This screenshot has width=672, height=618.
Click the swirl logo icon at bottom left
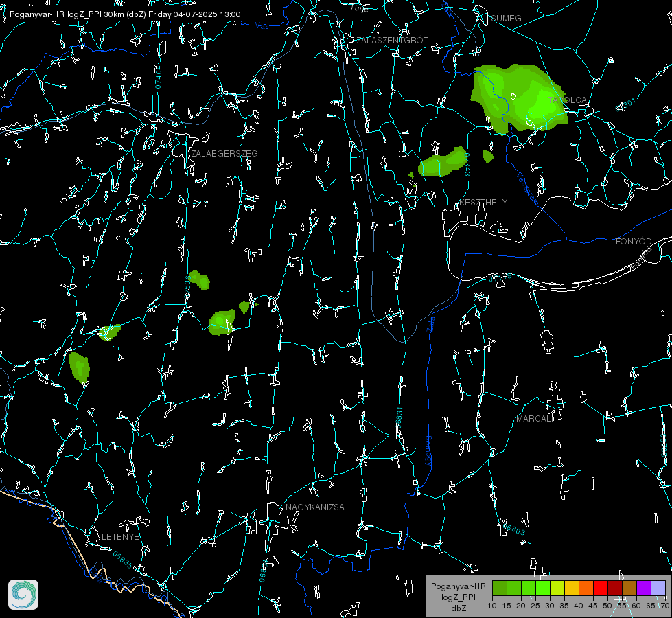coord(23,595)
